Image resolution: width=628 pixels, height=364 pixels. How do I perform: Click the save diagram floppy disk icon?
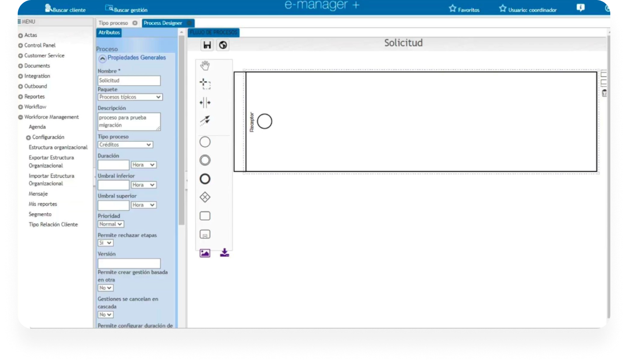tap(207, 45)
